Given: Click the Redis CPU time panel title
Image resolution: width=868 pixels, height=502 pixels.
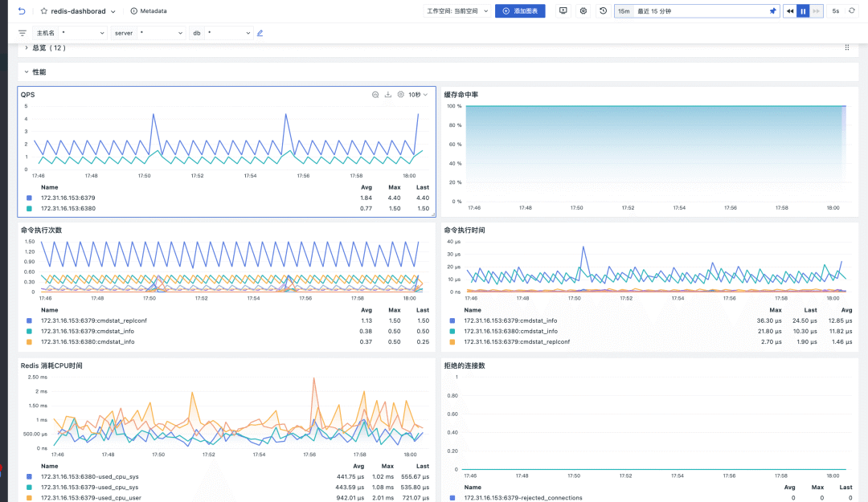Looking at the screenshot, I should (51, 365).
